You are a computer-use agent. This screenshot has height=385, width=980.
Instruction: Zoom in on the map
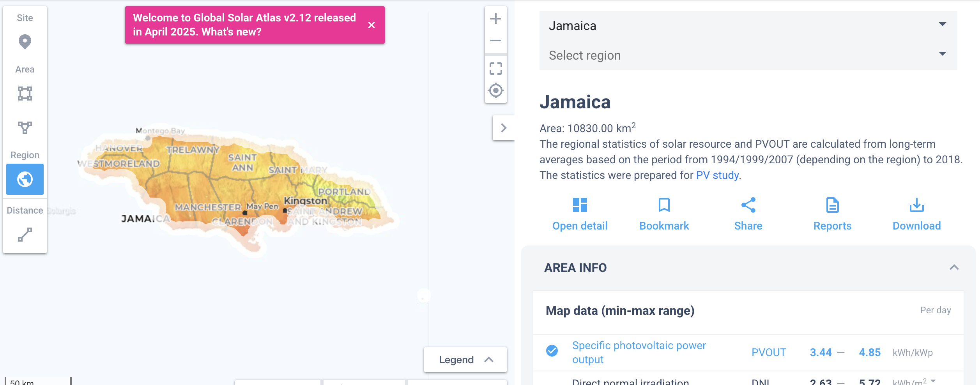495,18
